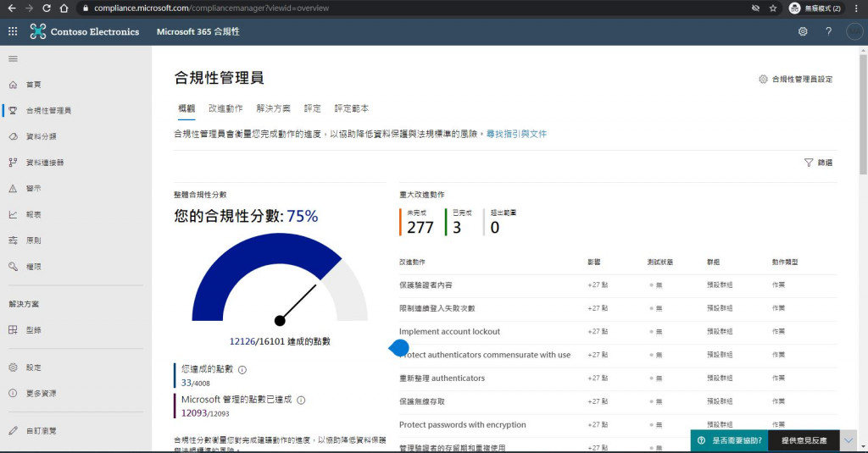Screen dimensions: 868x453
Task: Click the crossed-out eye icon in the address bar
Action: click(755, 8)
